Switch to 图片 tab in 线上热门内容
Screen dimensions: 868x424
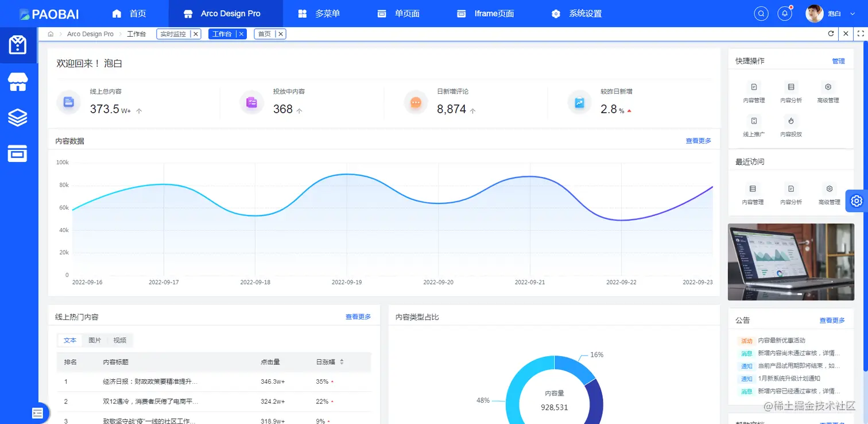pyautogui.click(x=95, y=340)
